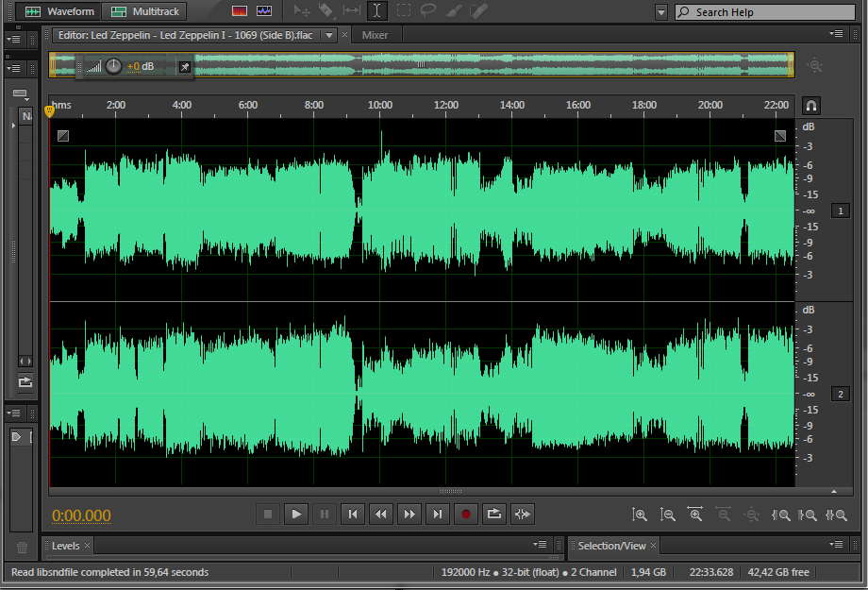This screenshot has height=590, width=868.
Task: Toggle channel 1 enable button
Action: [x=841, y=211]
